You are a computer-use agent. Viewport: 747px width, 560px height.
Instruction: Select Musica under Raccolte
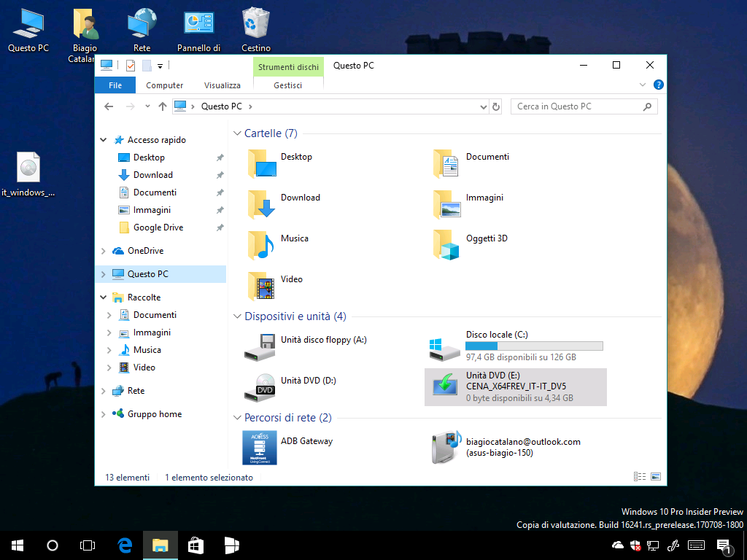(147, 350)
